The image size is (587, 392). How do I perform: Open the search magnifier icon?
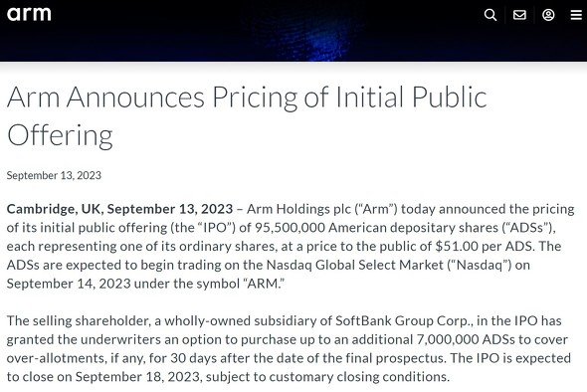[x=490, y=15]
